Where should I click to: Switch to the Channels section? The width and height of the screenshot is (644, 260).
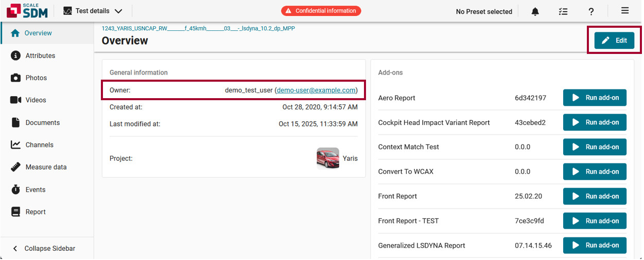(x=39, y=145)
